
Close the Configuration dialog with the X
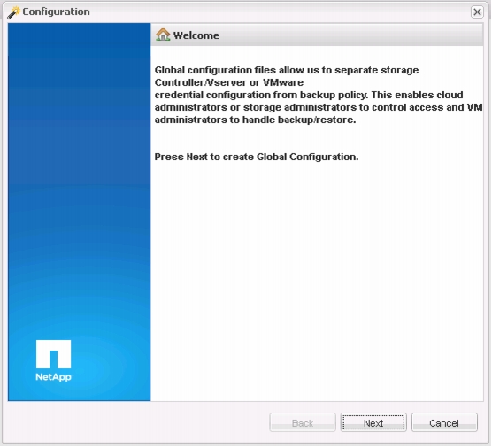pyautogui.click(x=477, y=12)
